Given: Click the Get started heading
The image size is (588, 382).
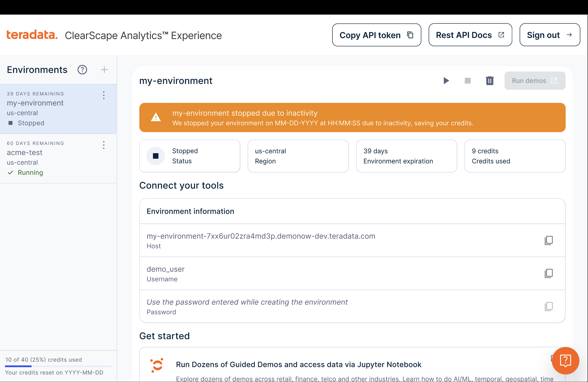Looking at the screenshot, I should (165, 336).
